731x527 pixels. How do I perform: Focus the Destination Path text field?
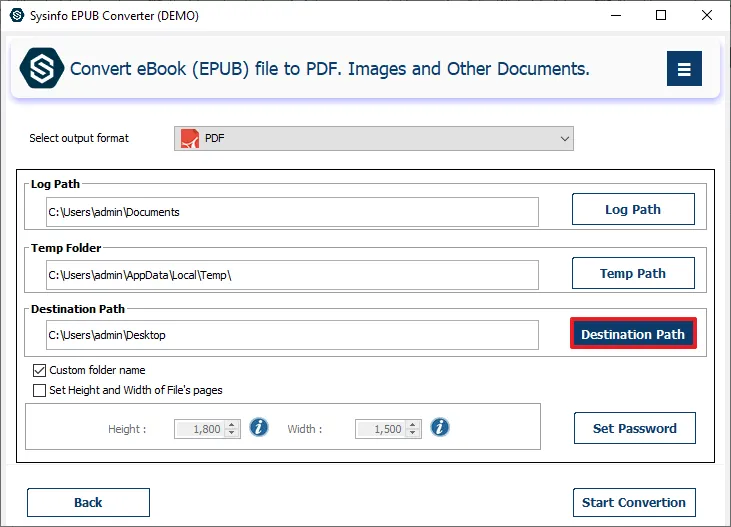click(x=292, y=335)
